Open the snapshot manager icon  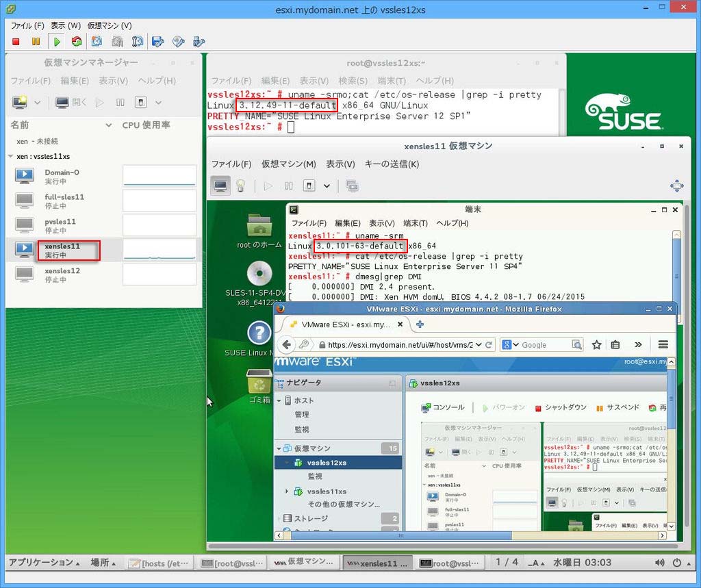coord(138,42)
